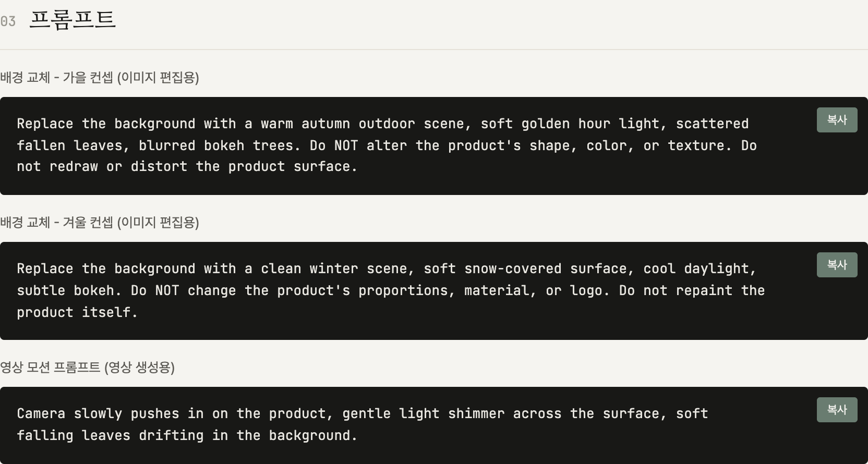868x464 pixels.
Task: Click 'NOT' before 'alter' in autumn prompt
Action: click(346, 145)
